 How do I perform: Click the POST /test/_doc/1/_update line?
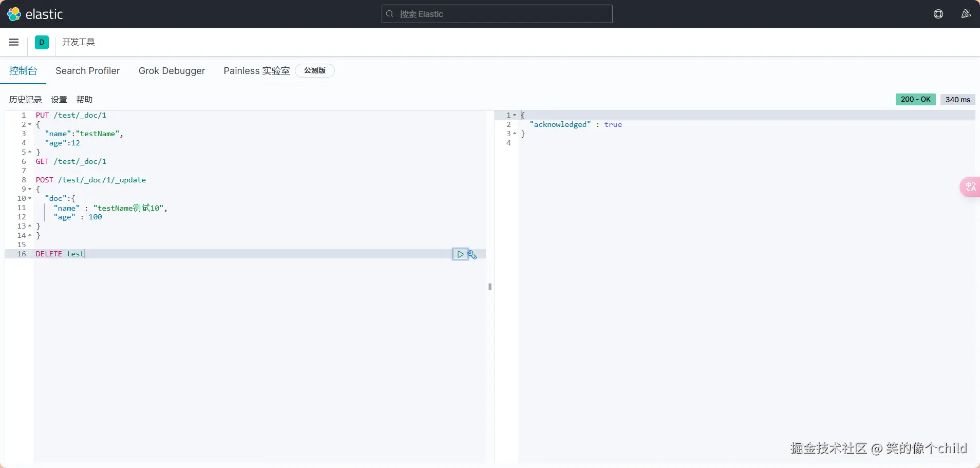point(91,180)
